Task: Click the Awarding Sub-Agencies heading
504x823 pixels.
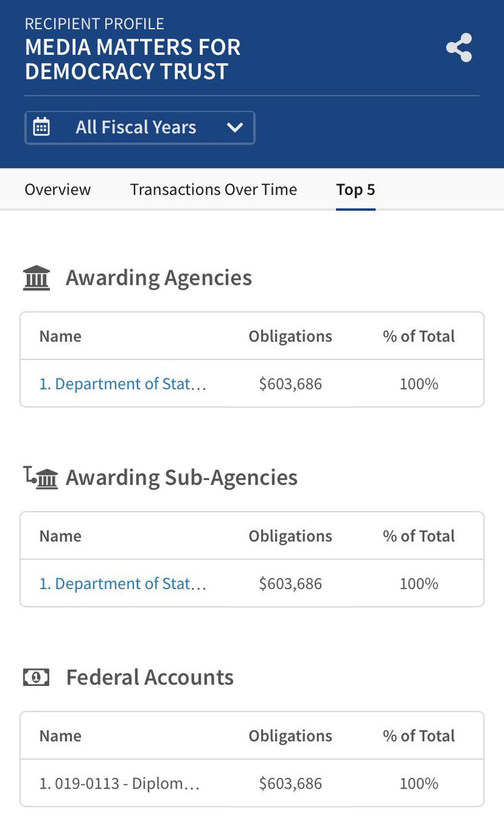Action: coord(182,477)
